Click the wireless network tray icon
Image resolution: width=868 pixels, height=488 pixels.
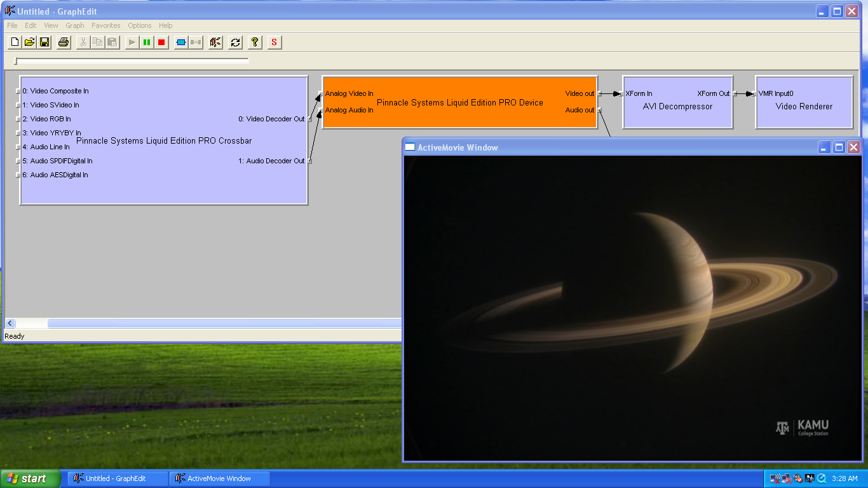click(775, 478)
